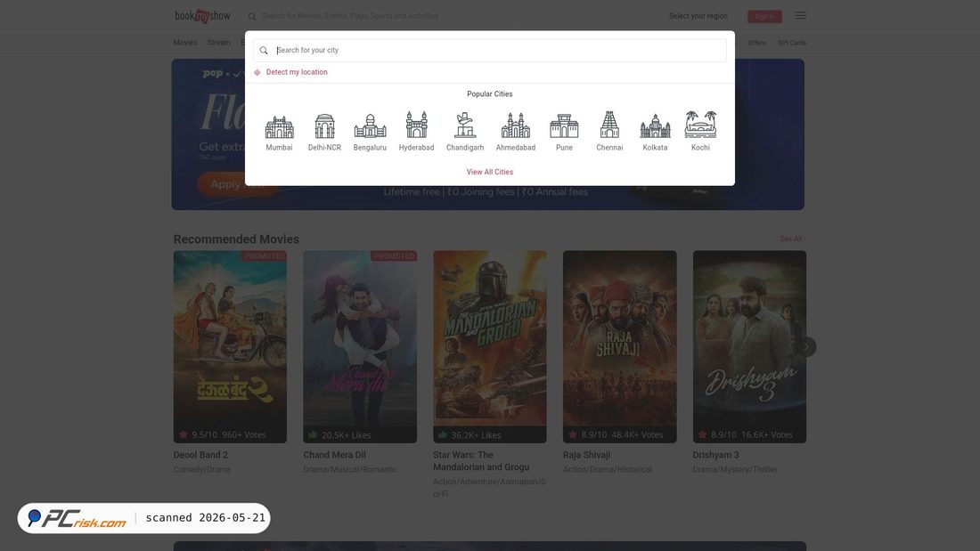Pick the Ahmedabad city icon

point(516,126)
